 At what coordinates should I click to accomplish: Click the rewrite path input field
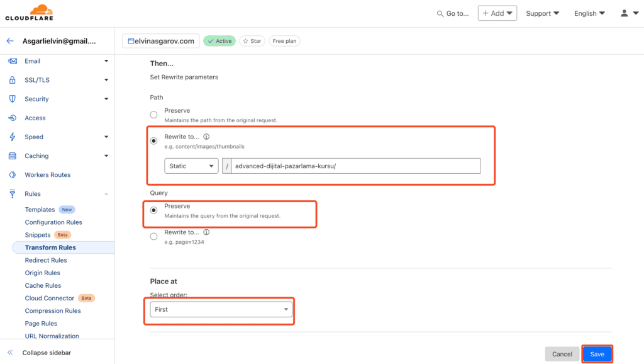click(356, 166)
